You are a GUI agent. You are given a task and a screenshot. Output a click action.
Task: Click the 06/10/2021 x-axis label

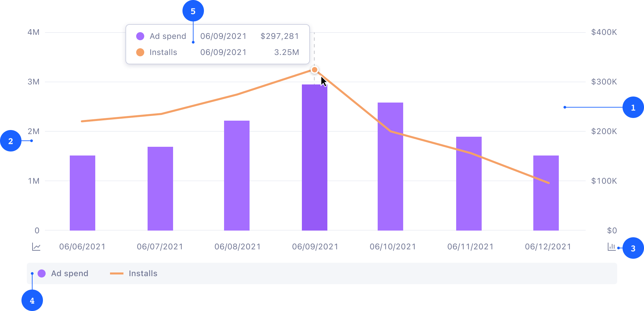click(x=393, y=247)
